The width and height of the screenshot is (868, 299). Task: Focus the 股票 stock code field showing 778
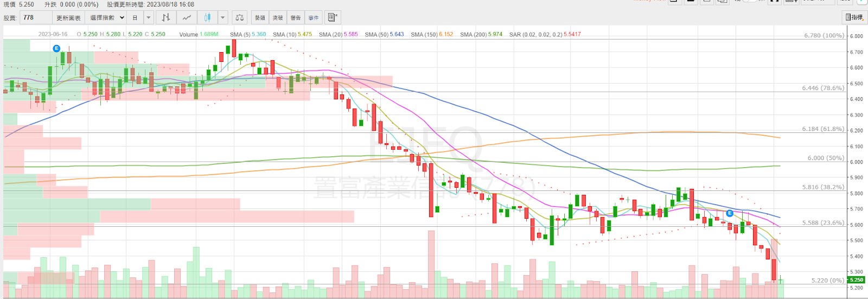point(36,17)
